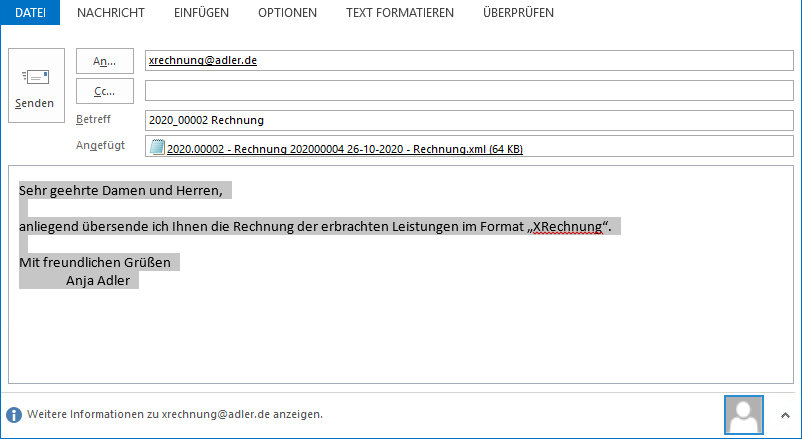Expand the people pane with chevron arrow
The height and width of the screenshot is (439, 802).
pos(783,414)
